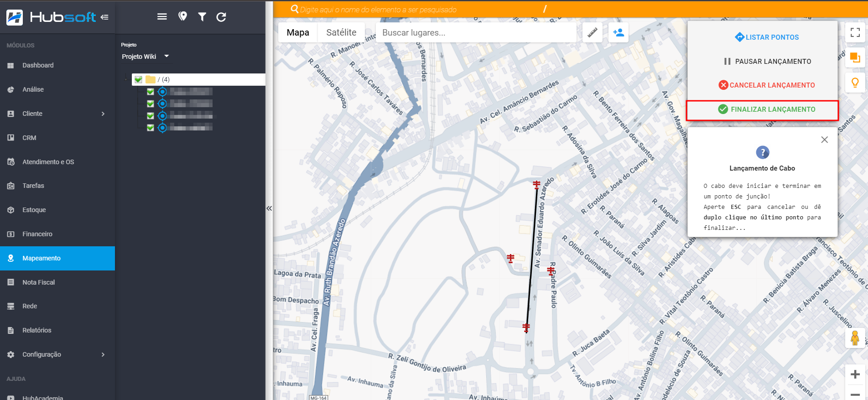This screenshot has width=868, height=400.
Task: Open the Relatórios module
Action: 57,330
